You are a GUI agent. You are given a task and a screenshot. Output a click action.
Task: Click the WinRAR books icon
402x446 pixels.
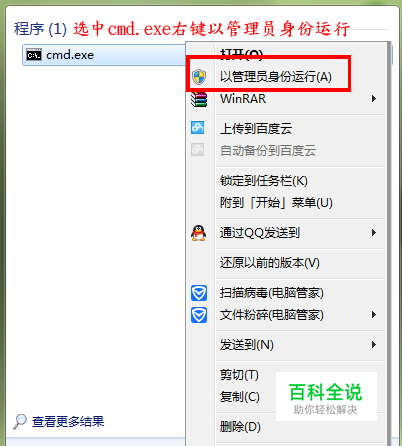[199, 99]
